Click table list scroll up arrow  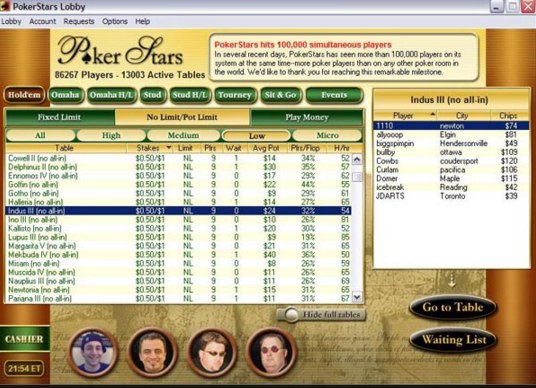(357, 159)
